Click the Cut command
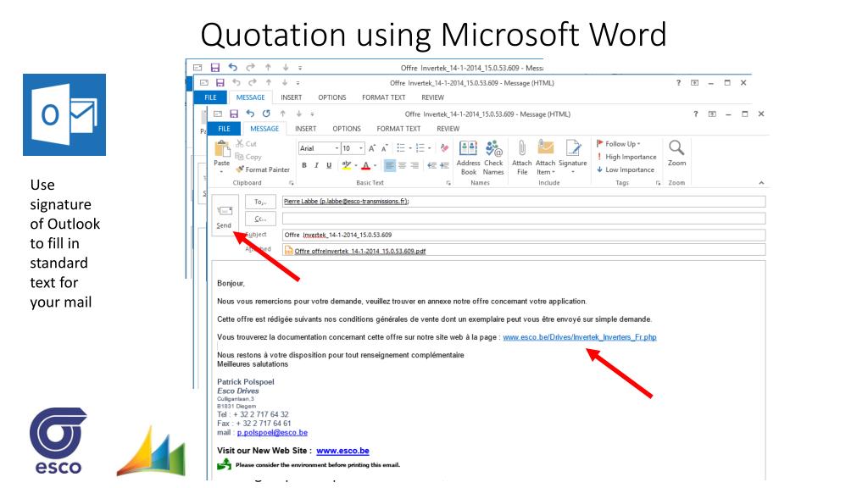The width and height of the screenshot is (868, 488). coord(247,144)
